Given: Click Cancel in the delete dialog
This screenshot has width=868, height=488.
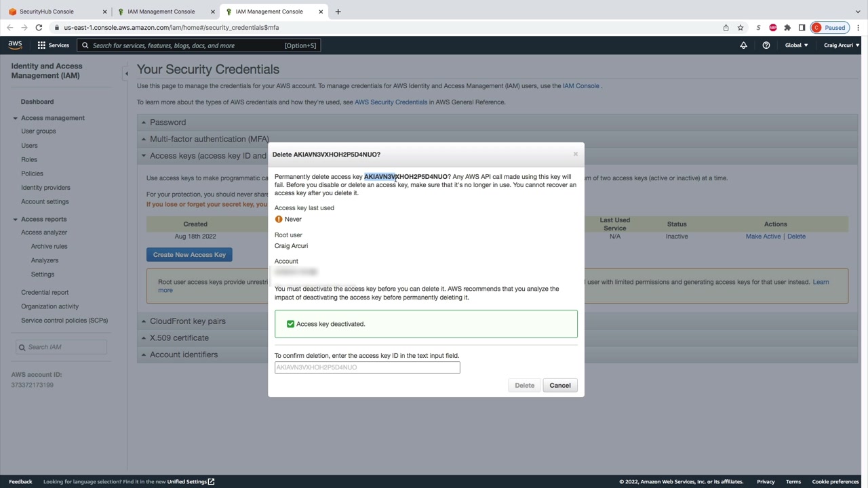Looking at the screenshot, I should coord(560,386).
